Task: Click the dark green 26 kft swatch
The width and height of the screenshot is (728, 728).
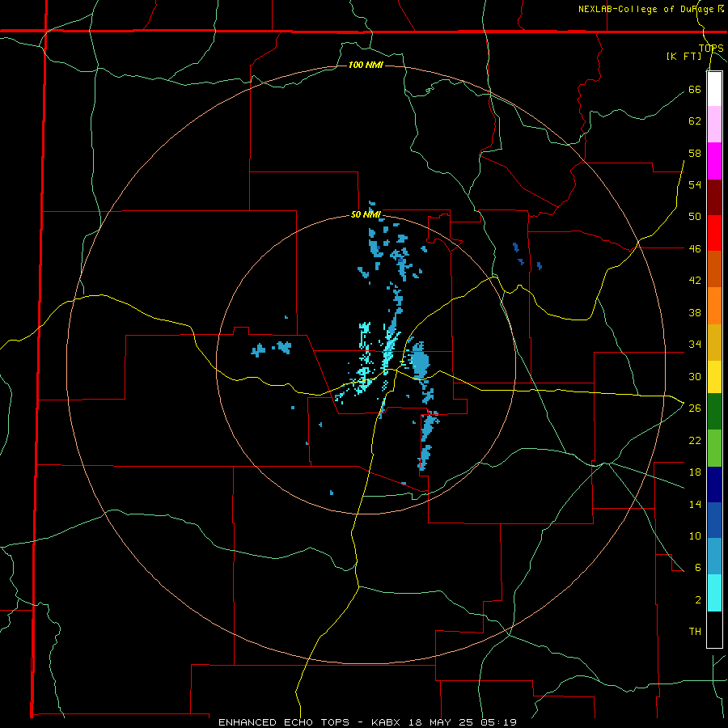Action: tap(714, 412)
